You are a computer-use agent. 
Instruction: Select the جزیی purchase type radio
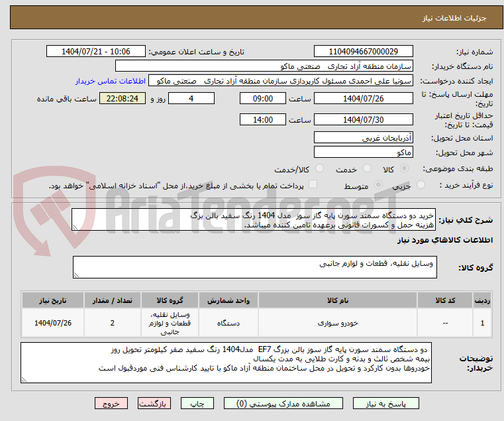pyautogui.click(x=421, y=185)
